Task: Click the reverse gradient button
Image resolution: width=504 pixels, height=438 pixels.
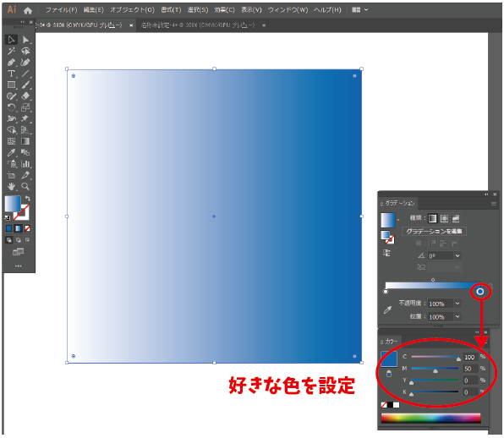Action: [x=386, y=253]
